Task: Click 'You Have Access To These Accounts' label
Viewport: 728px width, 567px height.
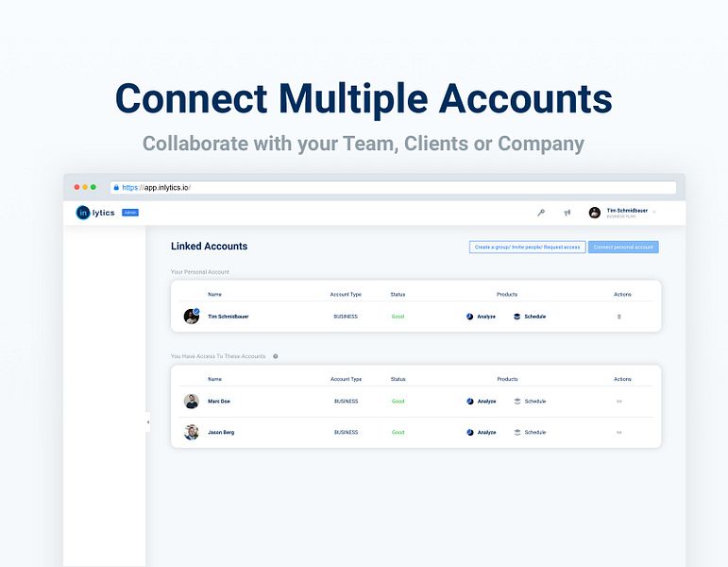Action: click(218, 356)
